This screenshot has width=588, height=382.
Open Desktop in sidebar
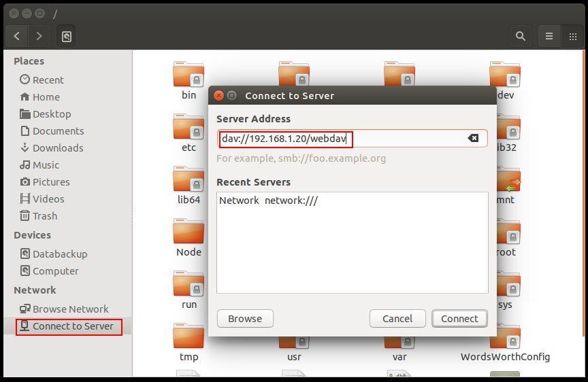click(x=46, y=114)
